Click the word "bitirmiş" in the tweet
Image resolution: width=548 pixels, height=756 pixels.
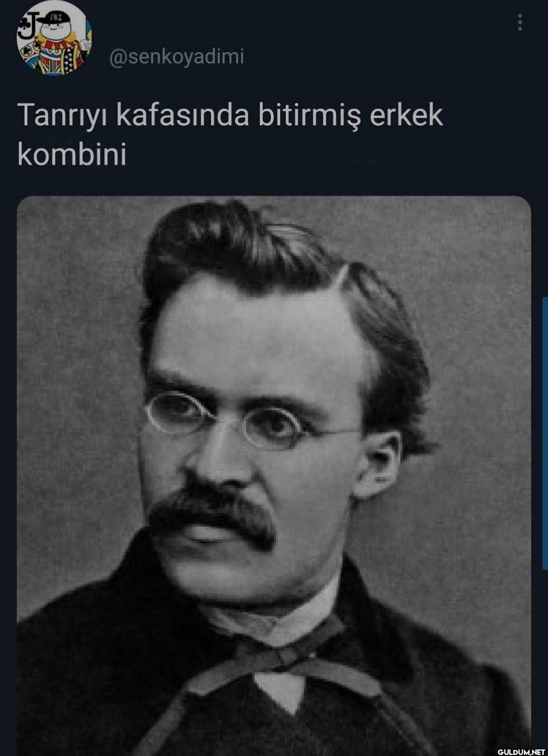point(309,116)
